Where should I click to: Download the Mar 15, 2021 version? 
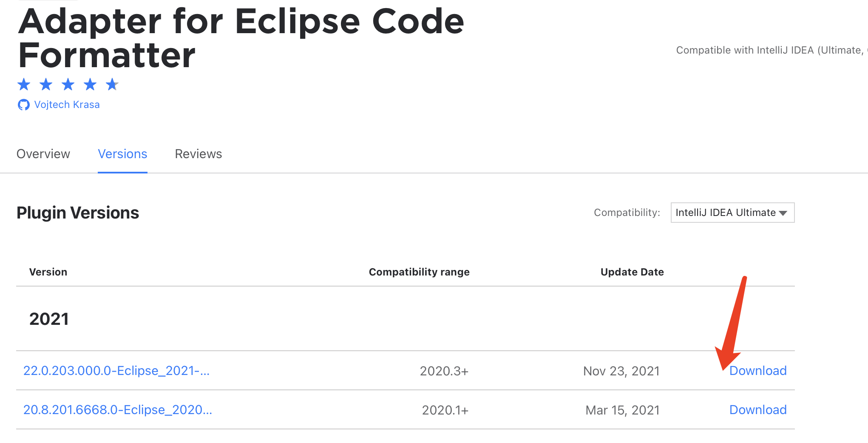click(x=758, y=410)
